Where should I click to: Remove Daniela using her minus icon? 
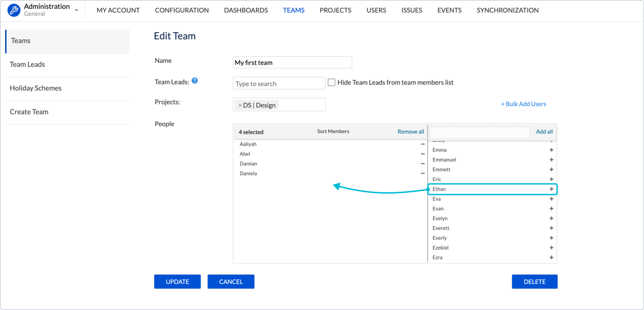[423, 174]
